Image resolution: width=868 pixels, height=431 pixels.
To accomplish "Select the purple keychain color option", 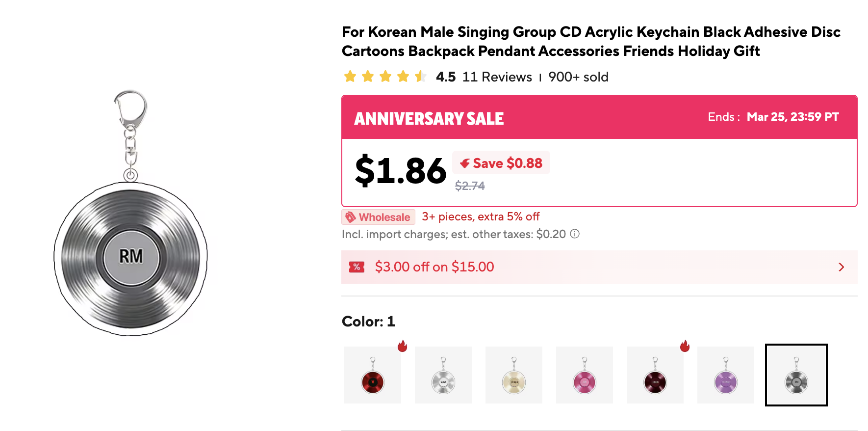I will pos(726,375).
